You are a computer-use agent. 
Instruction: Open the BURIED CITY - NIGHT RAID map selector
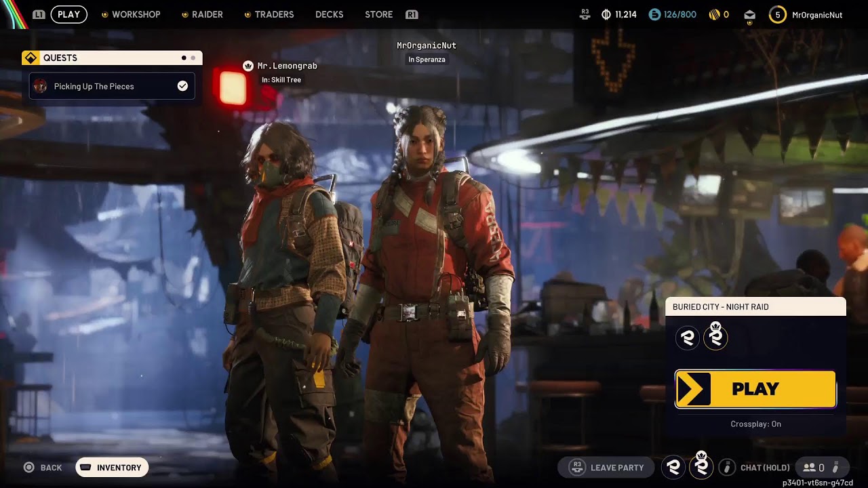click(x=755, y=307)
